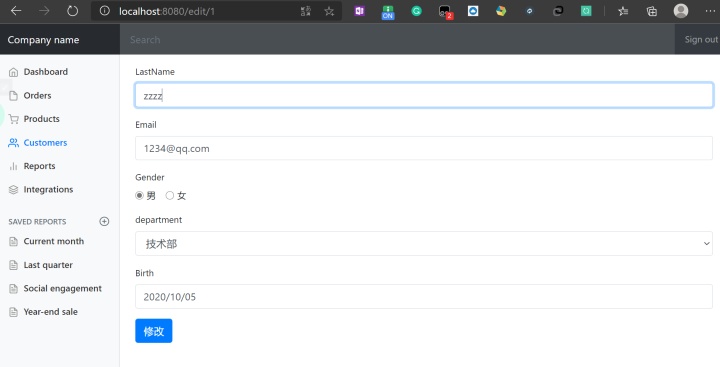
Task: Add a saved report with plus icon
Action: pyautogui.click(x=104, y=221)
